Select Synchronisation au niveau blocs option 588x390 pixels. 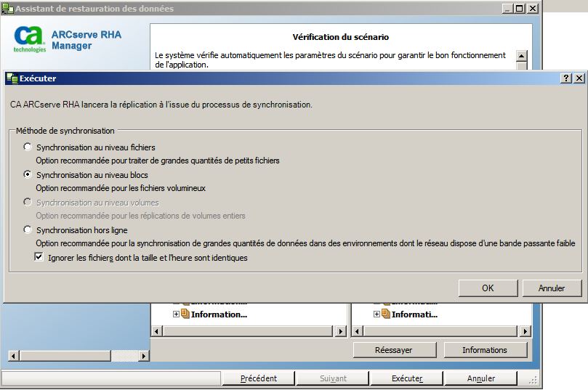28,174
